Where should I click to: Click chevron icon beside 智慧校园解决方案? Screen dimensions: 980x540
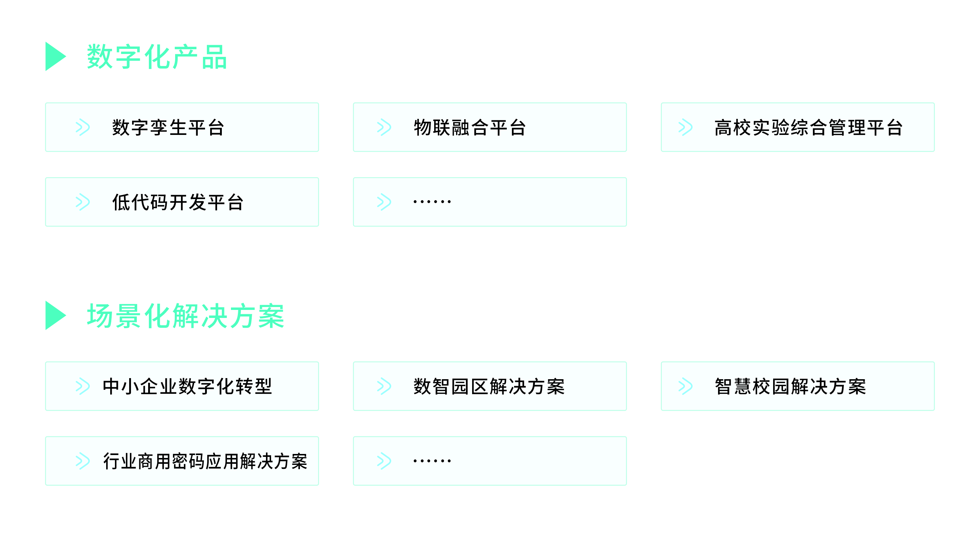click(x=685, y=386)
